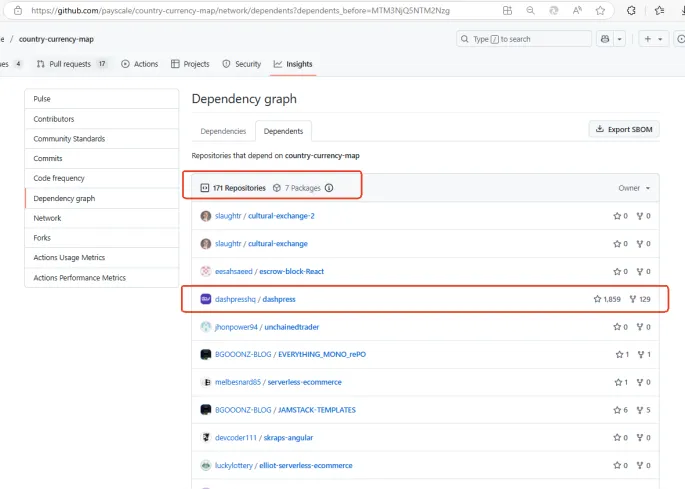Click the zoom out magnifier icon
The width and height of the screenshot is (685, 490).
pyautogui.click(x=530, y=10)
